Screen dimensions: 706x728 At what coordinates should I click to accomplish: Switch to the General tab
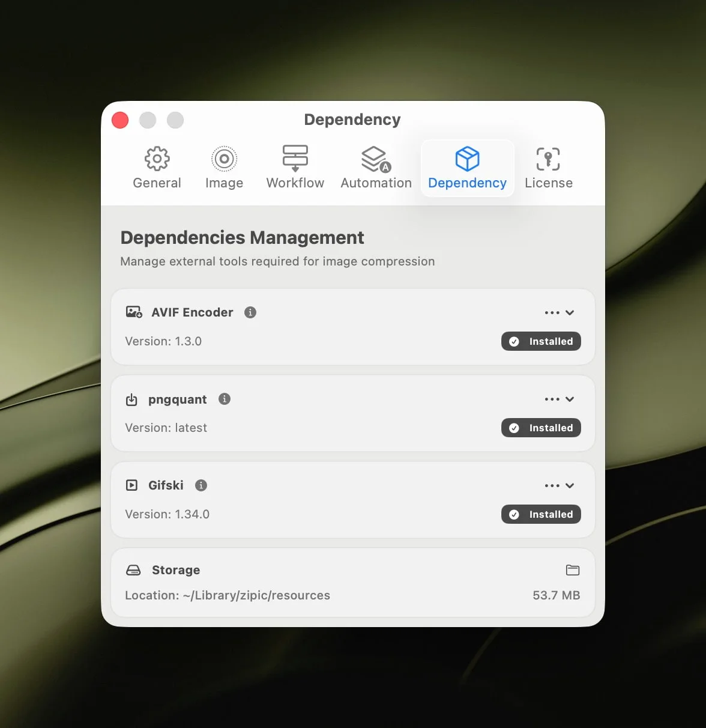pyautogui.click(x=157, y=168)
